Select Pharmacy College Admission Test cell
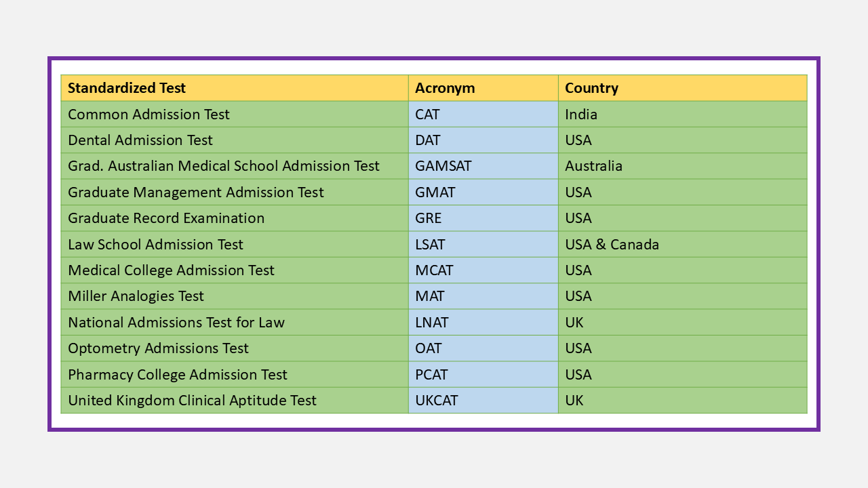This screenshot has width=868, height=488. coord(235,375)
